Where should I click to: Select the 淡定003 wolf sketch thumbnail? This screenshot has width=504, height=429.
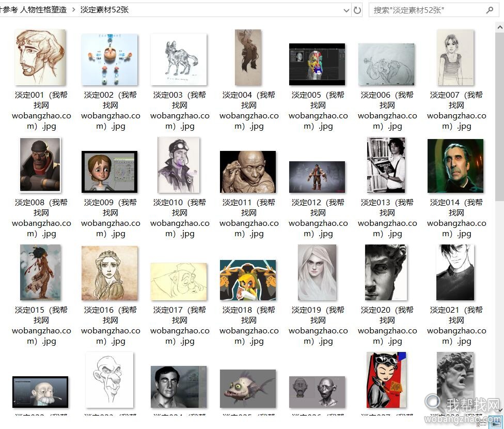tap(179, 59)
